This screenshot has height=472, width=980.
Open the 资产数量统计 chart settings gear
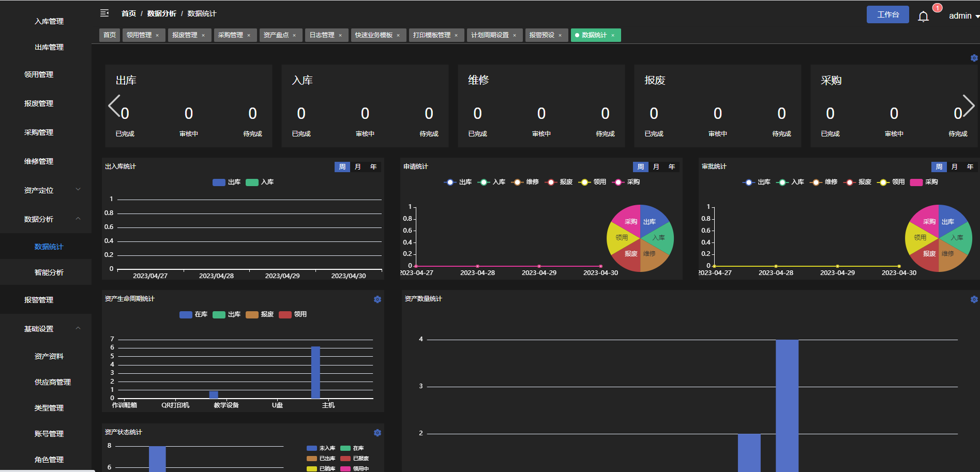tap(974, 299)
